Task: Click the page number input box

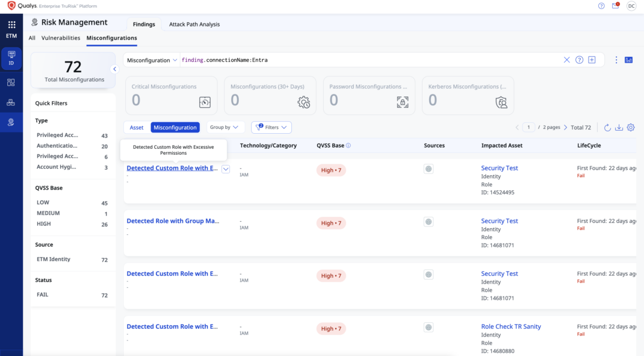Action: point(528,128)
